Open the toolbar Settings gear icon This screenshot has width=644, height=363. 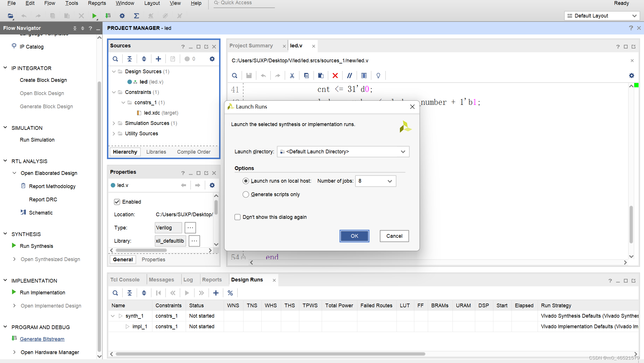[122, 16]
